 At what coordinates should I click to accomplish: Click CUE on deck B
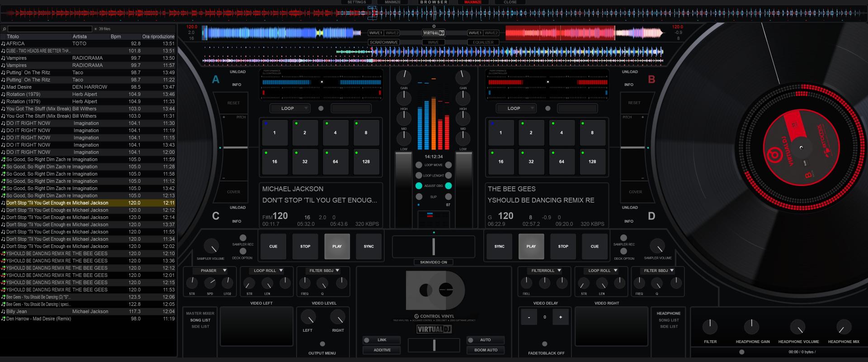coord(594,247)
